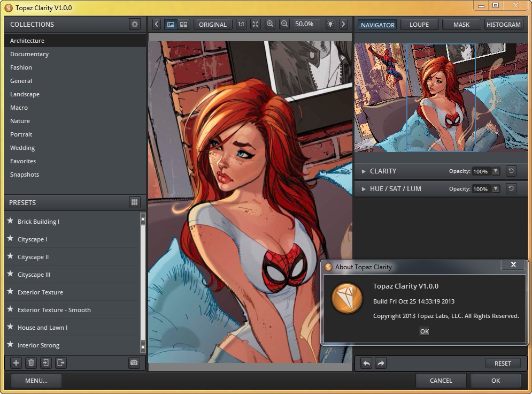The height and width of the screenshot is (394, 532).
Task: Toggle presets grid view
Action: 134,202
